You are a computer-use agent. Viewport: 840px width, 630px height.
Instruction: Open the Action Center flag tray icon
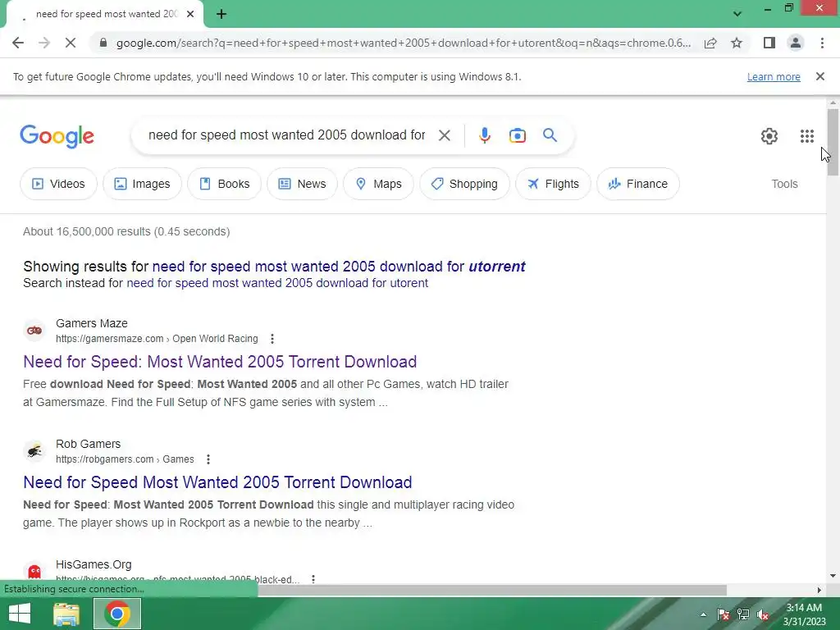[724, 614]
